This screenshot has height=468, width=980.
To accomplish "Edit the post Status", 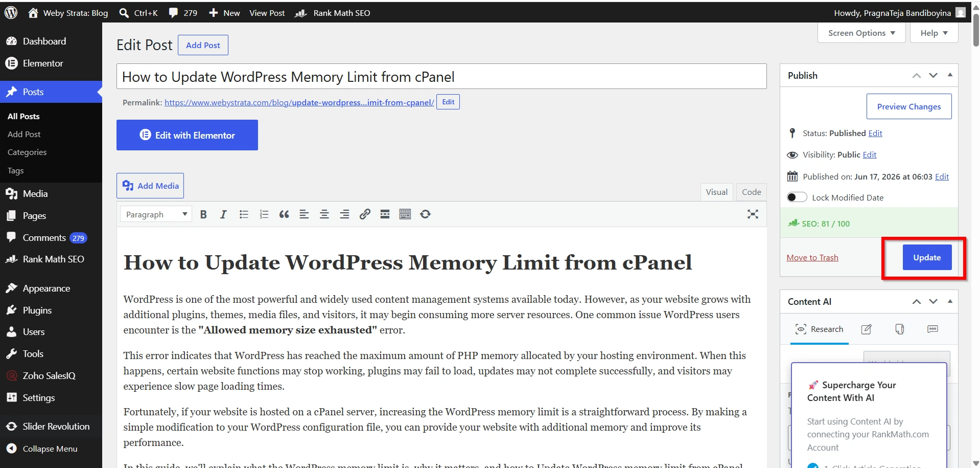I will click(x=875, y=133).
